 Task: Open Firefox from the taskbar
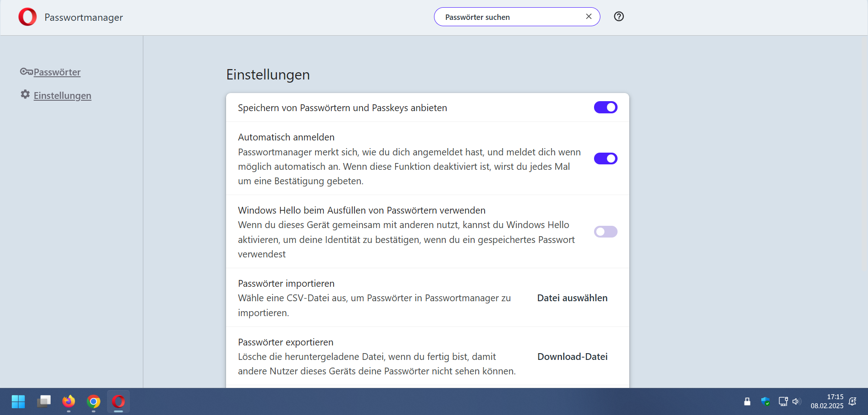point(69,401)
